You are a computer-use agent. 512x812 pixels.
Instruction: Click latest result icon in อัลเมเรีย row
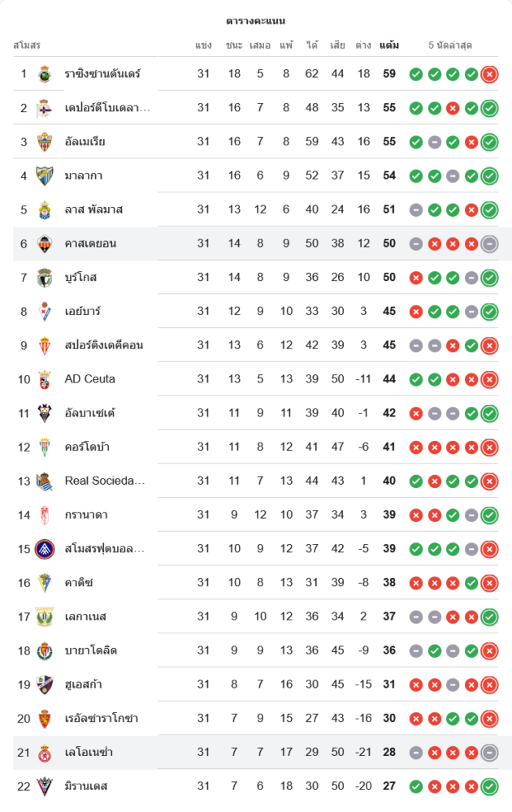(x=489, y=142)
